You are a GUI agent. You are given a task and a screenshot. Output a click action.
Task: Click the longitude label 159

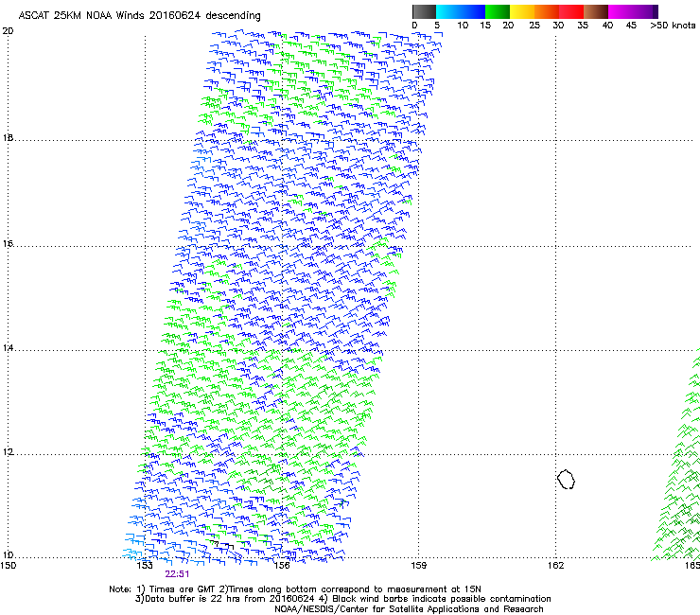[x=418, y=566]
